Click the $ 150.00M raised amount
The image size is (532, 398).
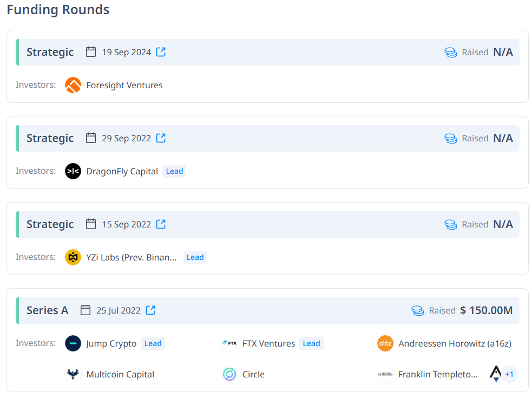coord(487,310)
